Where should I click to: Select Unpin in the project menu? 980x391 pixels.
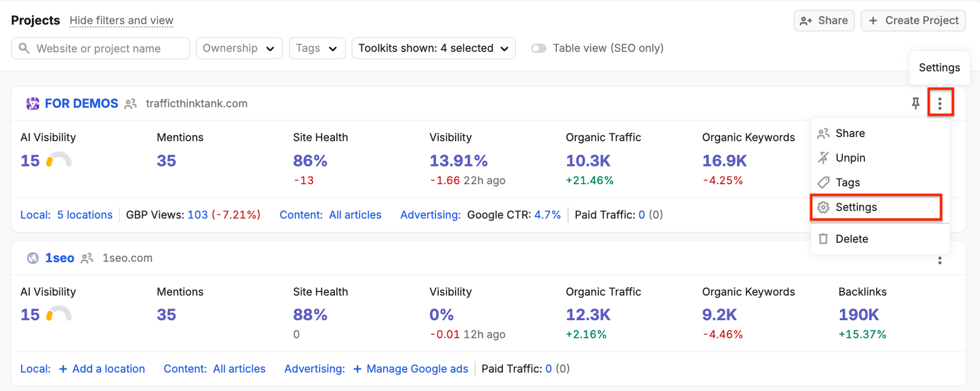click(x=880, y=158)
